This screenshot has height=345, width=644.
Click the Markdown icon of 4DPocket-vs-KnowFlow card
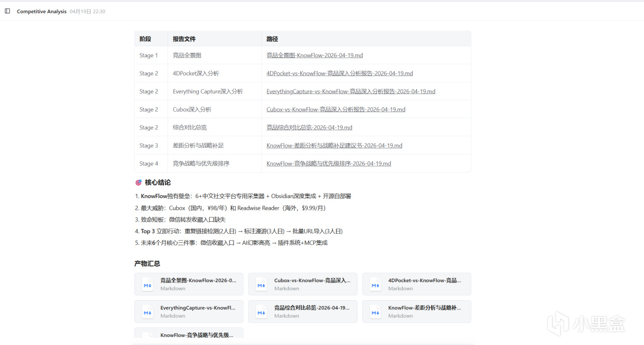tap(375, 284)
